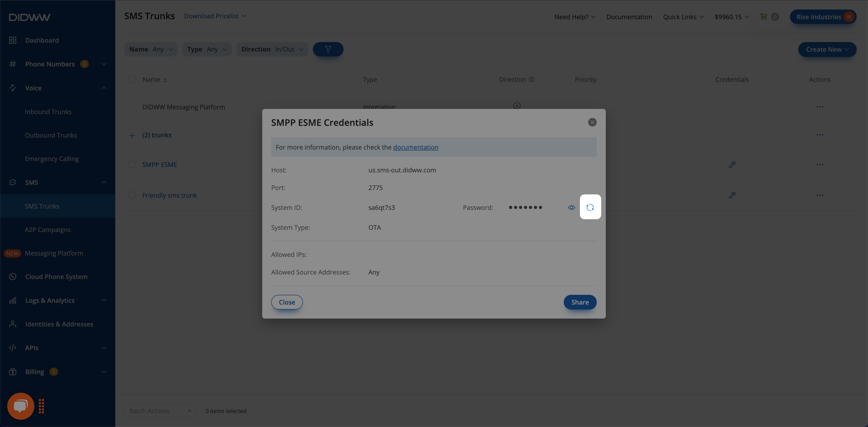The height and width of the screenshot is (427, 868).
Task: Open the Create New dropdown
Action: pos(827,49)
